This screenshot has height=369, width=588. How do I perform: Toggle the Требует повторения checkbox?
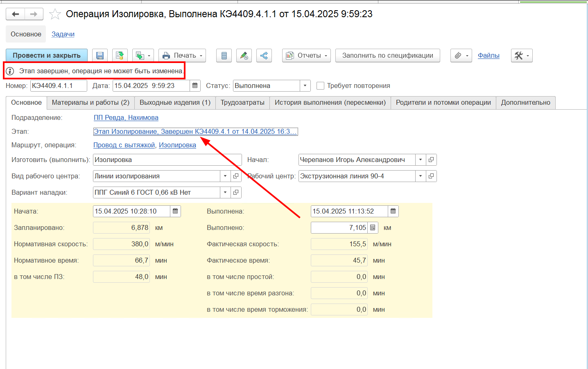click(x=321, y=85)
